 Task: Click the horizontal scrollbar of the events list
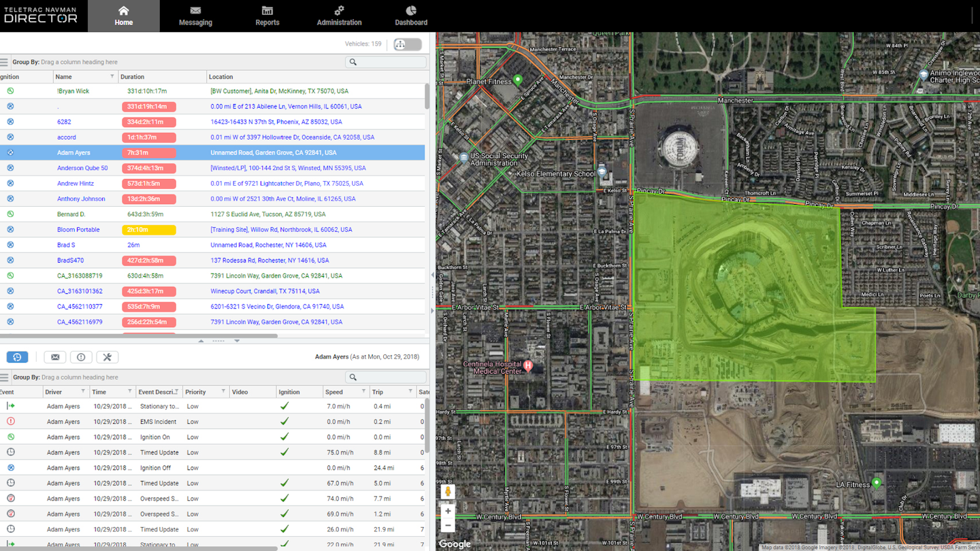point(139,548)
